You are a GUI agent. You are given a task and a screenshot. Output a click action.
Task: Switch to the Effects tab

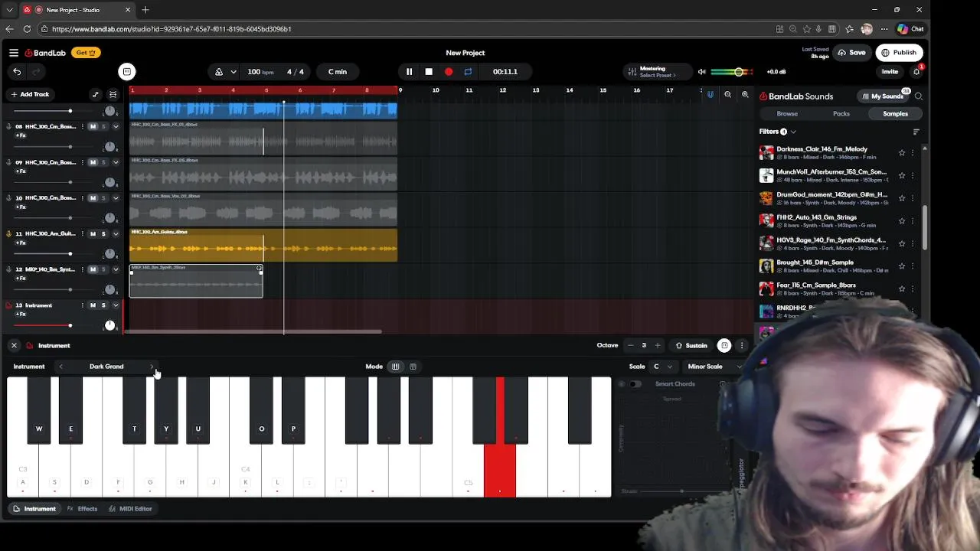82,509
